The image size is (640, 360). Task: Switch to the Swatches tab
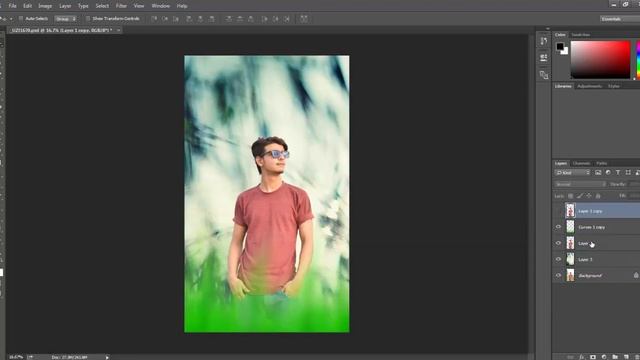[580, 35]
